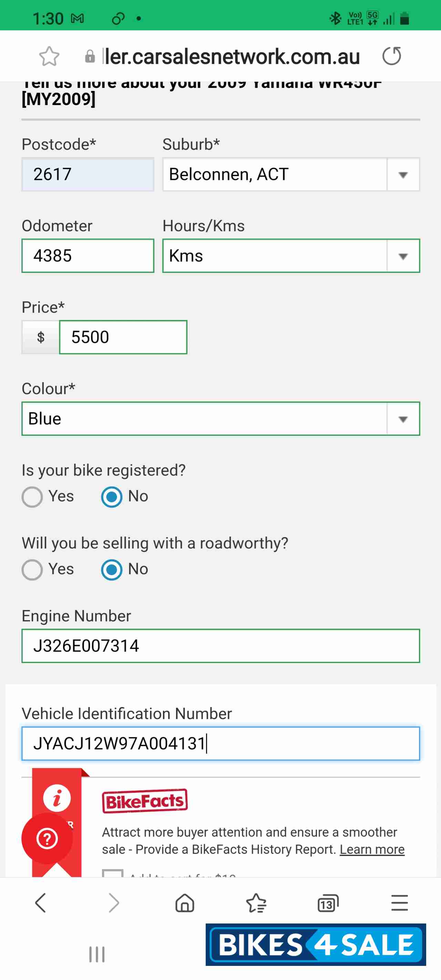Screen dimensions: 441x980
Task: Tap the browser back arrow
Action: (x=41, y=902)
